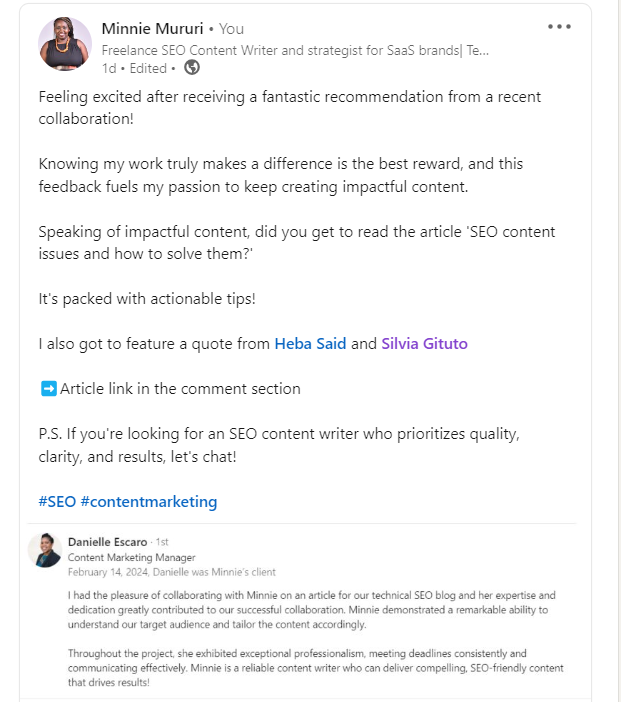This screenshot has height=702, width=621.
Task: Open Minnie Mururi's profile name link
Action: 152,29
